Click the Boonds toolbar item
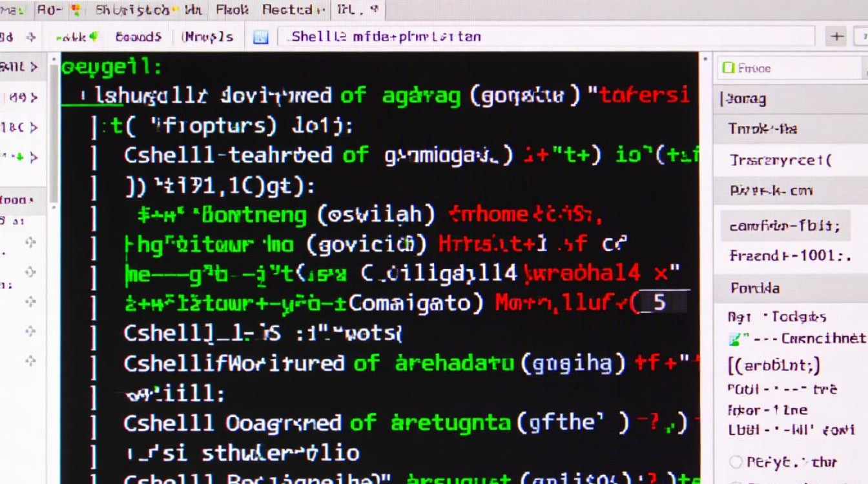Viewport: 868px width, 484px height. point(138,37)
